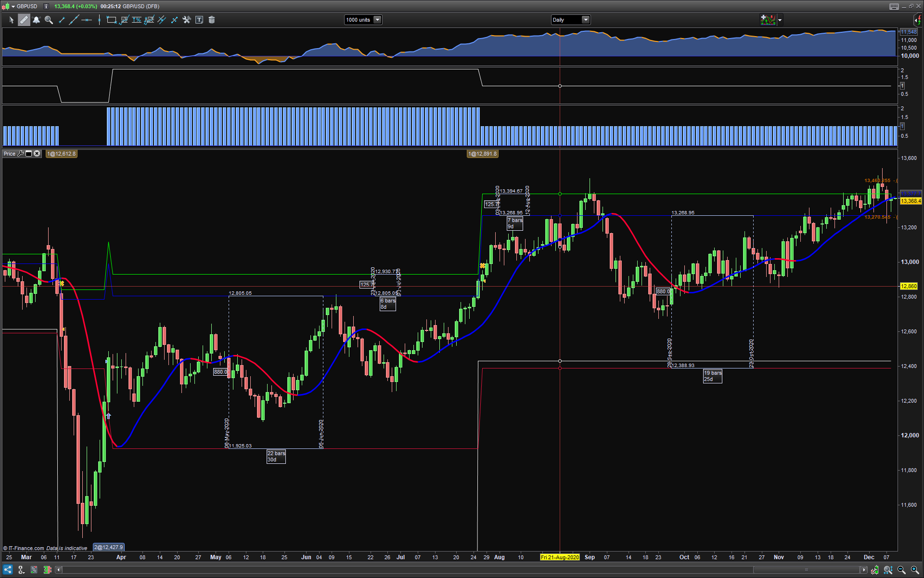Open the Daily timeframe dropdown

tap(585, 20)
